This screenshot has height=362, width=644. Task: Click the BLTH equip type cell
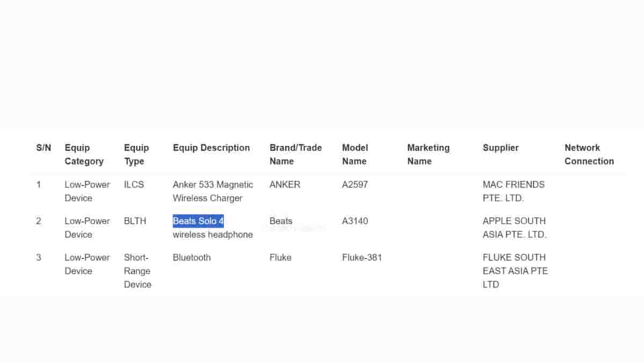(x=135, y=221)
